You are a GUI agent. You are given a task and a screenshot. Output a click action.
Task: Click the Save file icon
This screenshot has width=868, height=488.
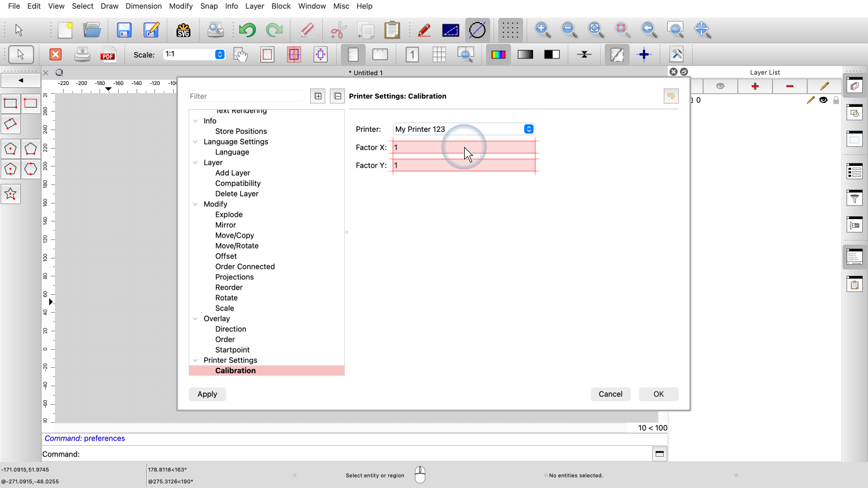(x=124, y=30)
